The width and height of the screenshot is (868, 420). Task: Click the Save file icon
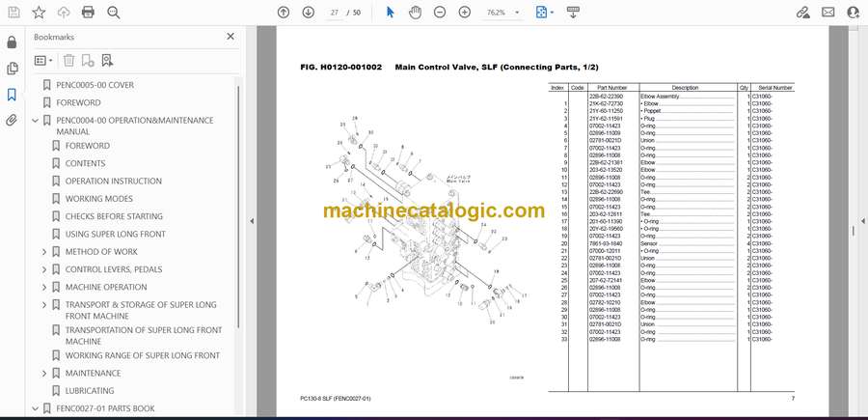coord(14,13)
